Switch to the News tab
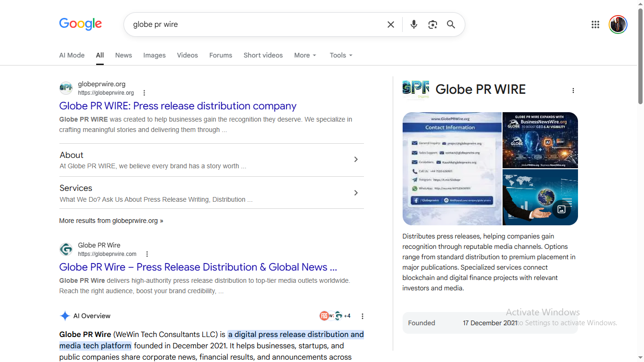644x362 pixels. [x=124, y=55]
